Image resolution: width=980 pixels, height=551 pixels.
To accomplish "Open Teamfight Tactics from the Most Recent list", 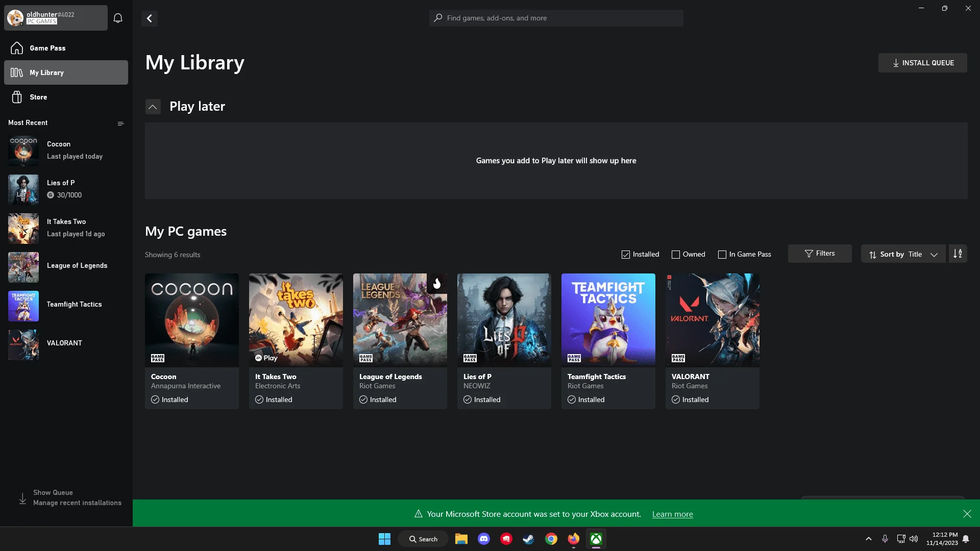I will pos(66,306).
